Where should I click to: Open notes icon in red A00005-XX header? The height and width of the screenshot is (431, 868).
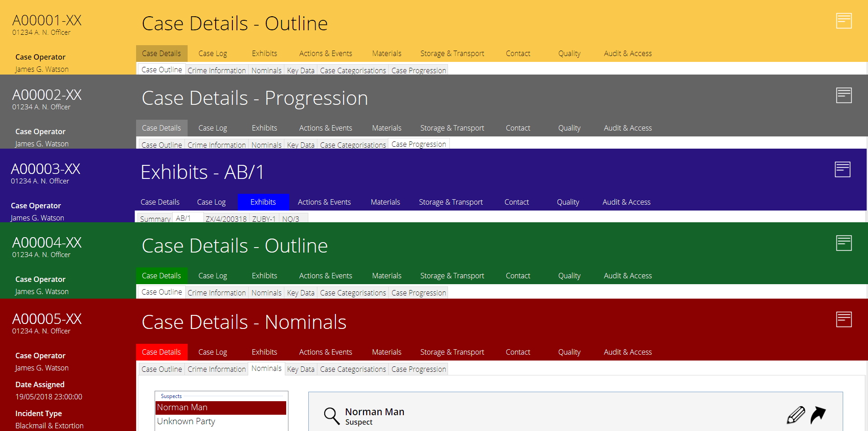(x=844, y=319)
